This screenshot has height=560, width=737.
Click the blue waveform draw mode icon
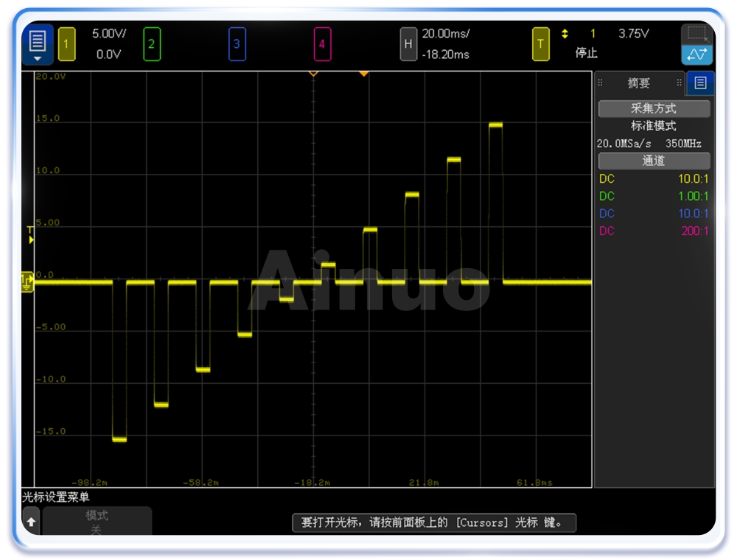(696, 55)
